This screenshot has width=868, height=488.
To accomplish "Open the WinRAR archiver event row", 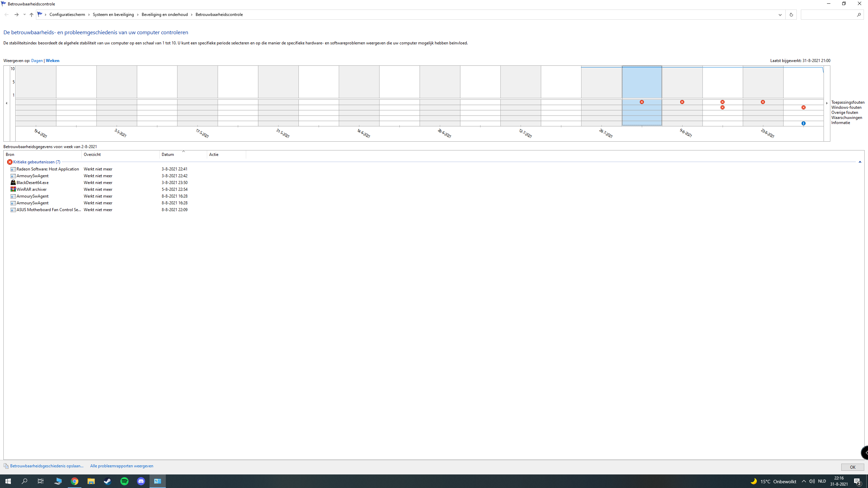I will (x=98, y=189).
